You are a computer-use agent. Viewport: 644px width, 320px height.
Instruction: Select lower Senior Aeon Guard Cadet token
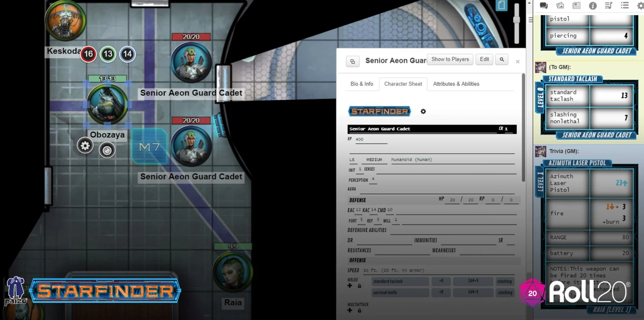point(191,146)
